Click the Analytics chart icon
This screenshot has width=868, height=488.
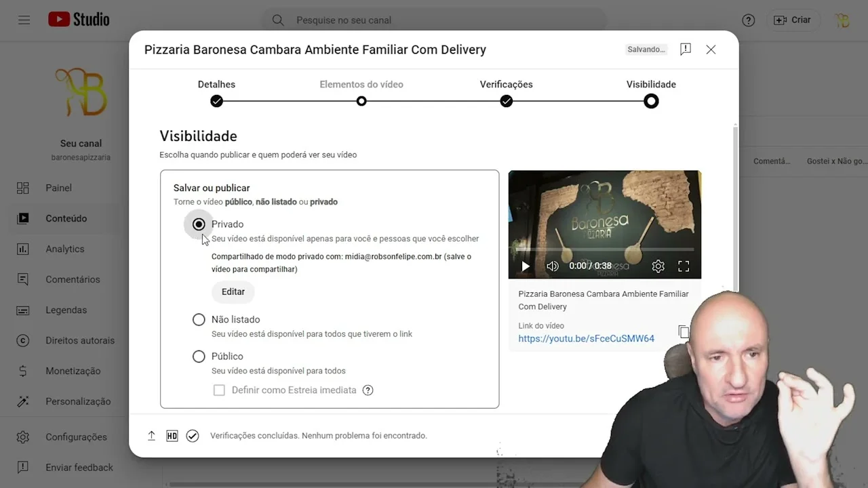23,249
